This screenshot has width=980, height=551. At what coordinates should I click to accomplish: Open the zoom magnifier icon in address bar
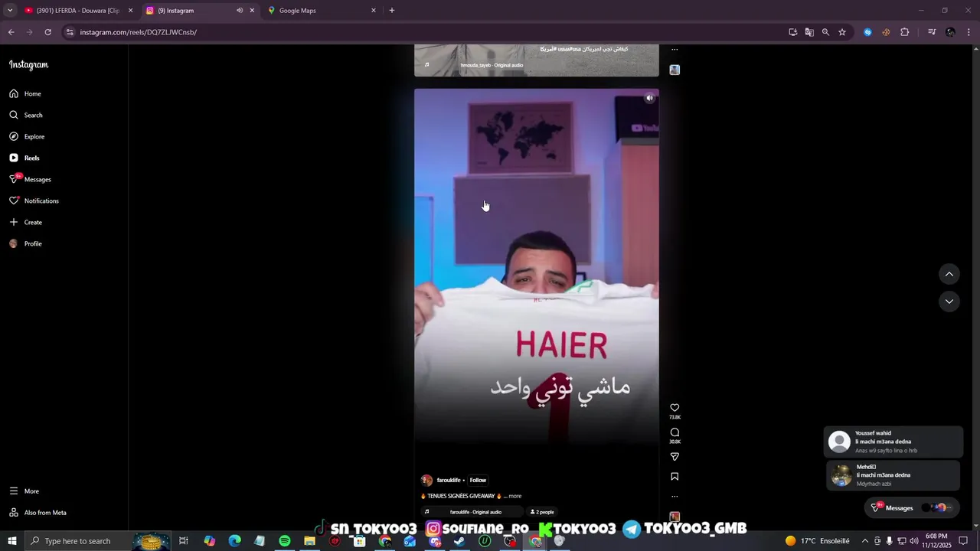point(825,32)
